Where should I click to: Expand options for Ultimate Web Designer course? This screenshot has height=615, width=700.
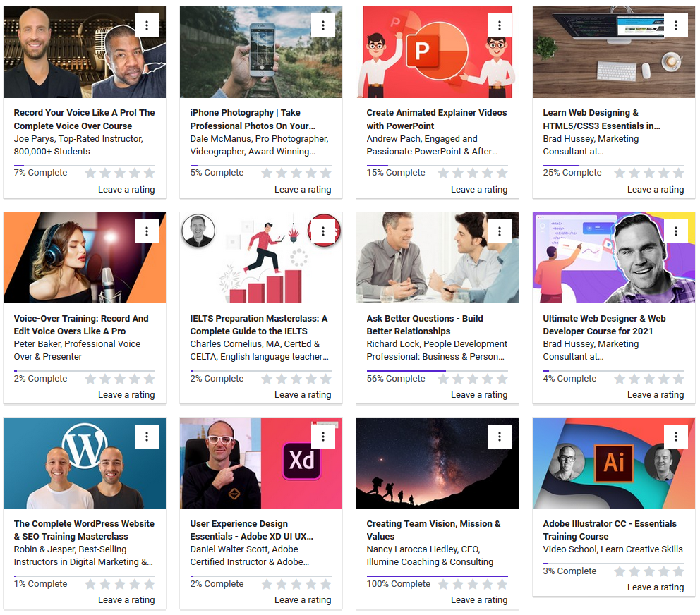(x=676, y=231)
